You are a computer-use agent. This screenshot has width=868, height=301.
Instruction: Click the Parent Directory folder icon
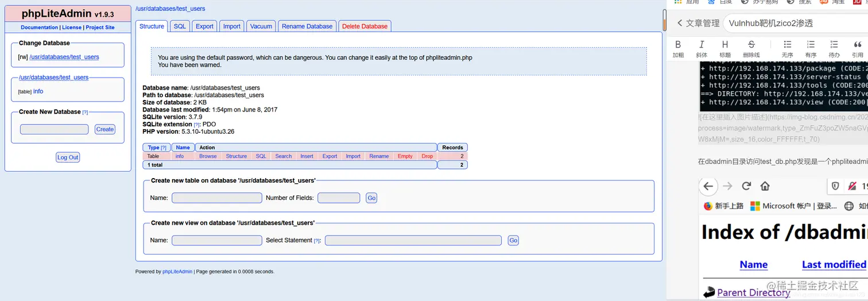click(710, 292)
